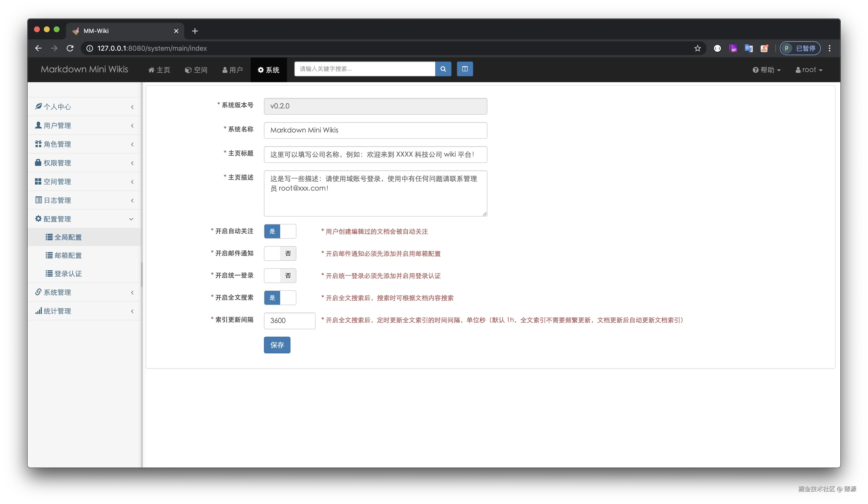Click the split-view columns icon button
The image size is (868, 504).
pos(465,69)
